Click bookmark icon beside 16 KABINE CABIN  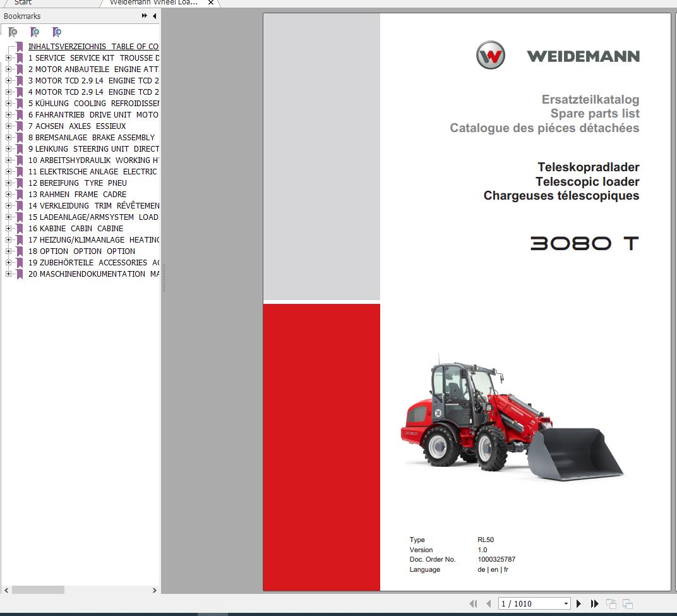click(20, 229)
